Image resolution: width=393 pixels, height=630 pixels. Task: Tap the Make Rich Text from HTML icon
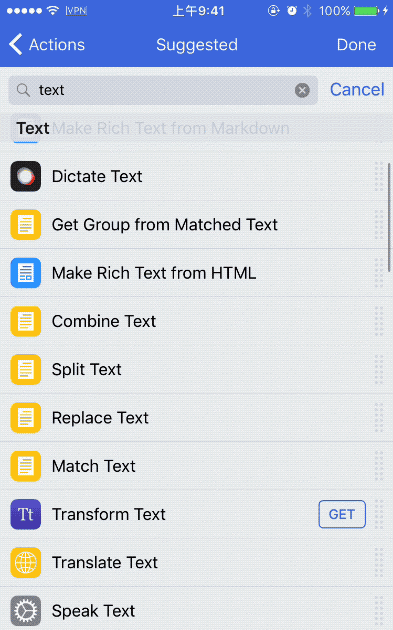coord(26,273)
